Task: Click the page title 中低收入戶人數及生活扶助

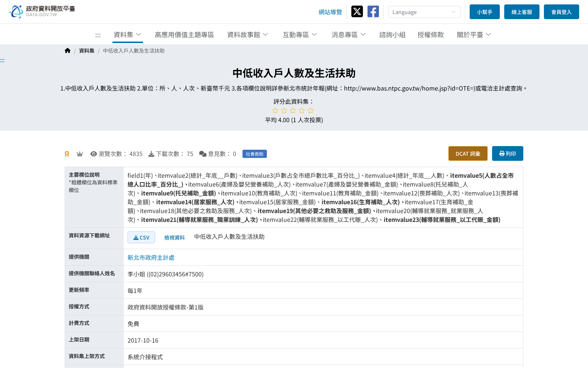Action: coord(294,73)
